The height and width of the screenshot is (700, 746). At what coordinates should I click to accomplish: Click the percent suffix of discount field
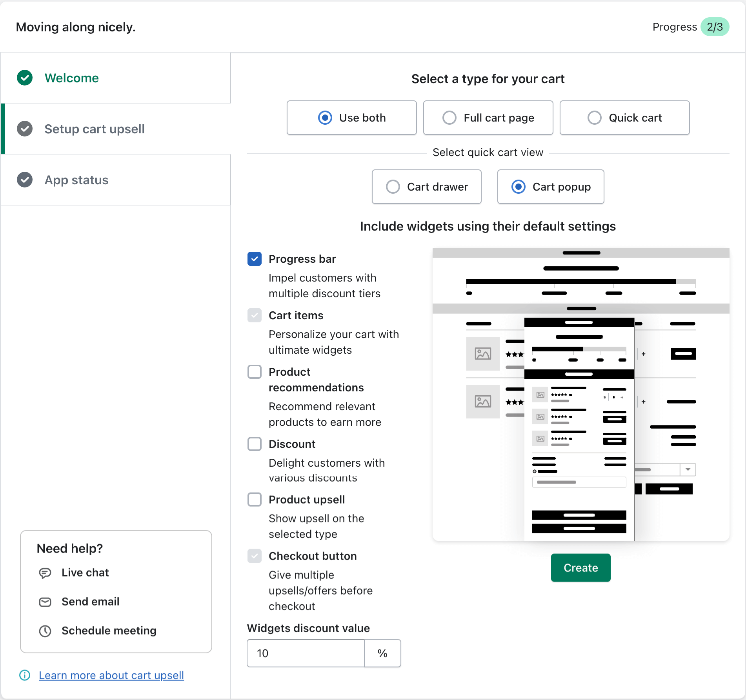coord(382,653)
